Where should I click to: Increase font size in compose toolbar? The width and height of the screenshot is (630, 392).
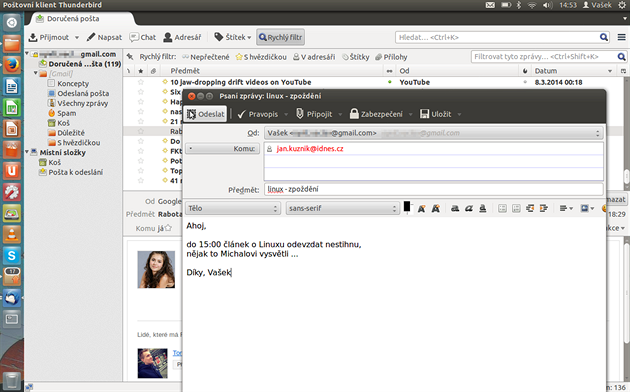(436, 208)
